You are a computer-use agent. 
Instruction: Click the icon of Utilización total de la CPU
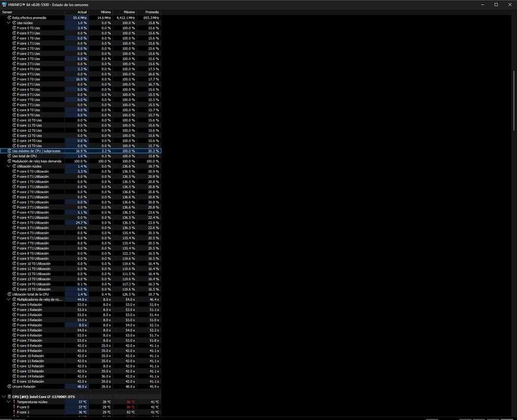[x=9, y=295]
